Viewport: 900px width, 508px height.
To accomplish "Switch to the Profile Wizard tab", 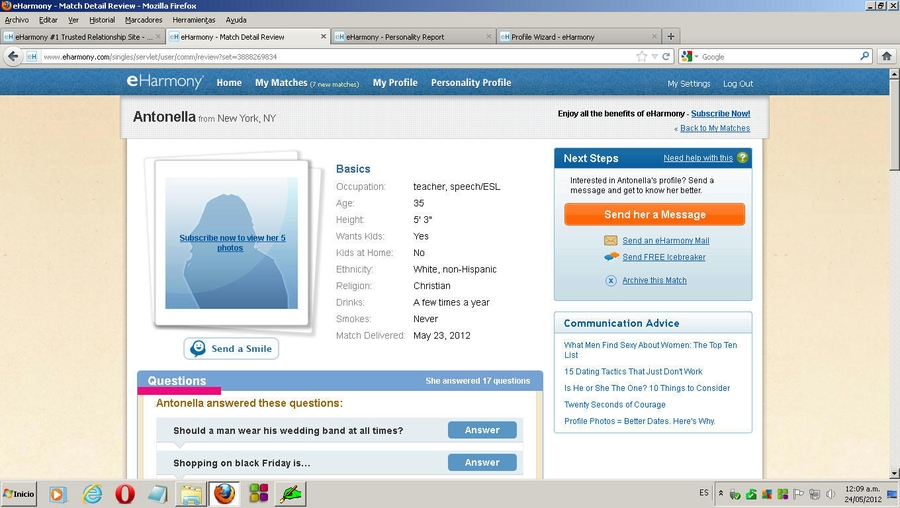I will click(579, 36).
